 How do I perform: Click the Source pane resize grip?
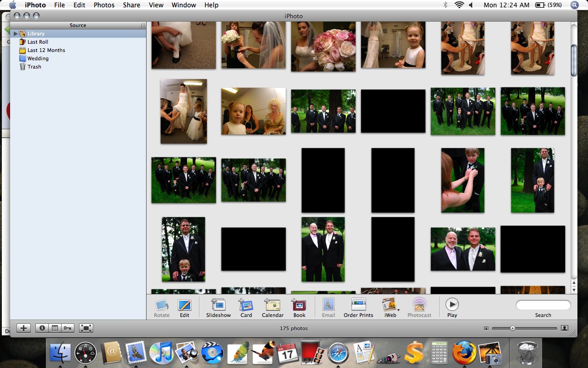coord(143,25)
